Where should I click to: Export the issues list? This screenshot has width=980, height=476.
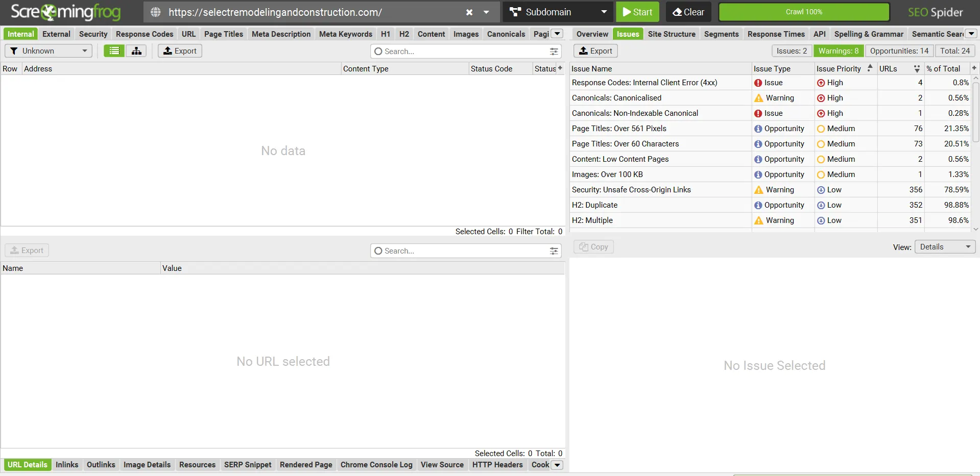click(595, 51)
